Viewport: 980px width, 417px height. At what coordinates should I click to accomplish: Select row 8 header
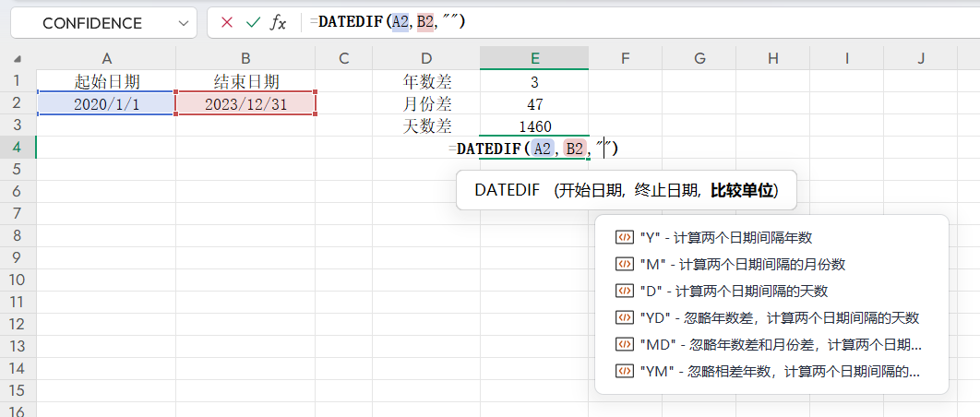click(18, 236)
